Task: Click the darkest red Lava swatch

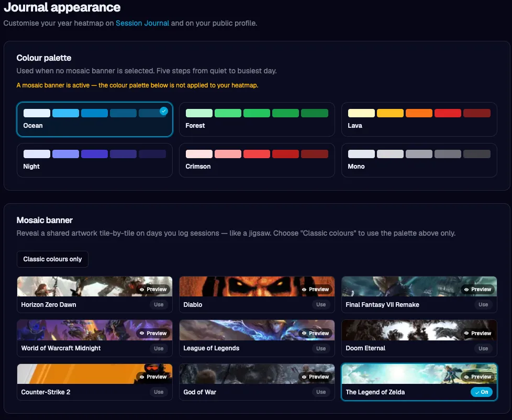Action: click(477, 113)
